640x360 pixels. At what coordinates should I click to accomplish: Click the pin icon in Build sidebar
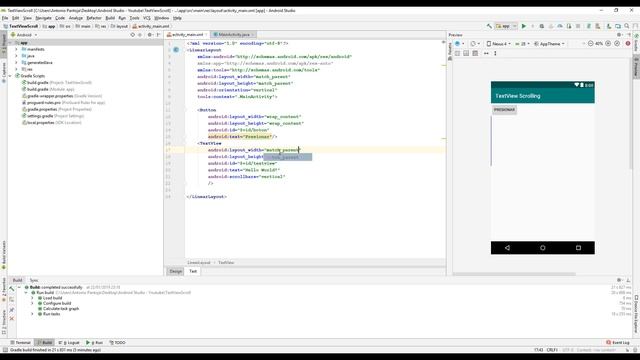tap(11, 310)
